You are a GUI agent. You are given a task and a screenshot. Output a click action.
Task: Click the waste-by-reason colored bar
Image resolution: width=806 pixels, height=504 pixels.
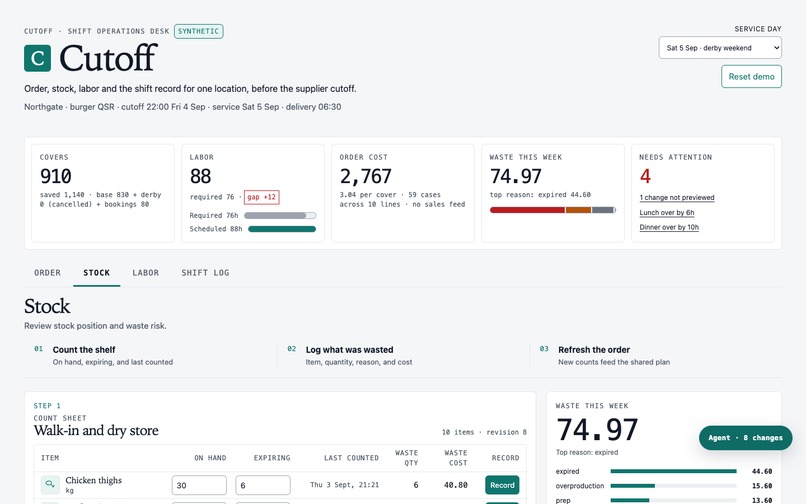click(x=553, y=210)
